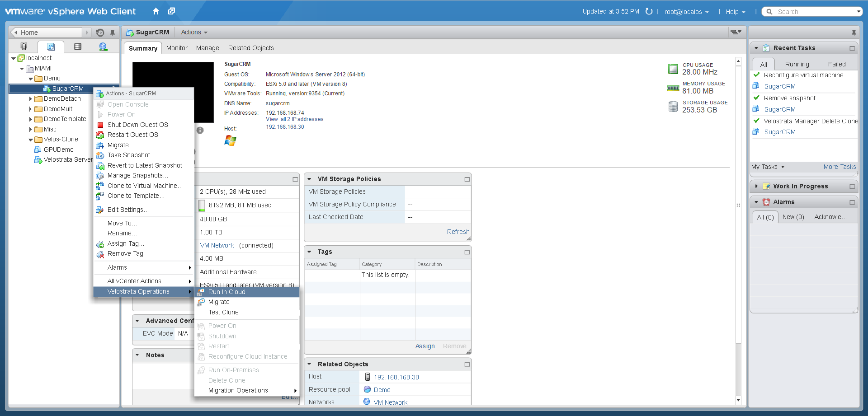Viewport: 868px width, 416px height.
Task: Open the More Tasks link
Action: pos(840,167)
